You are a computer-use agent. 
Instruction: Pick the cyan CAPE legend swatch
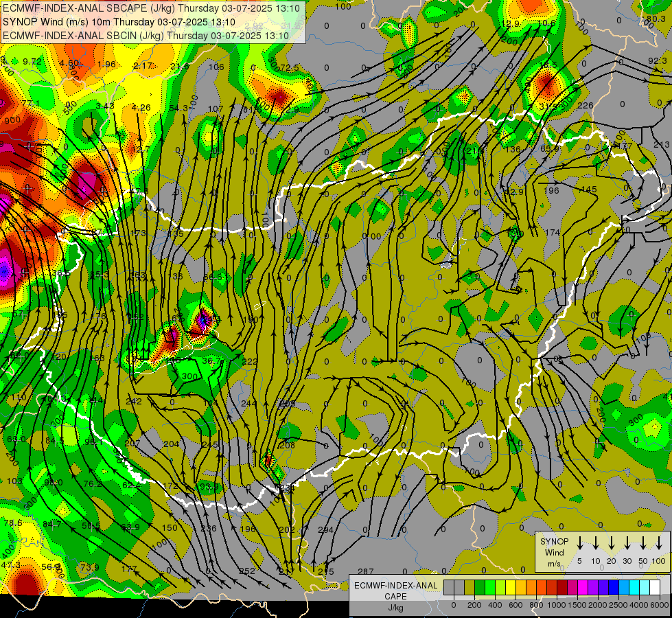tap(634, 588)
